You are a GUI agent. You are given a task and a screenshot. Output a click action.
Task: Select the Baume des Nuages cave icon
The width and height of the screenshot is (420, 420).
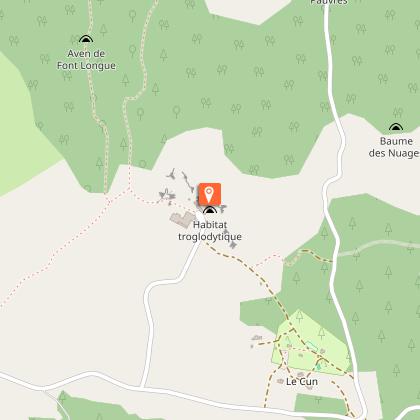tap(396, 127)
